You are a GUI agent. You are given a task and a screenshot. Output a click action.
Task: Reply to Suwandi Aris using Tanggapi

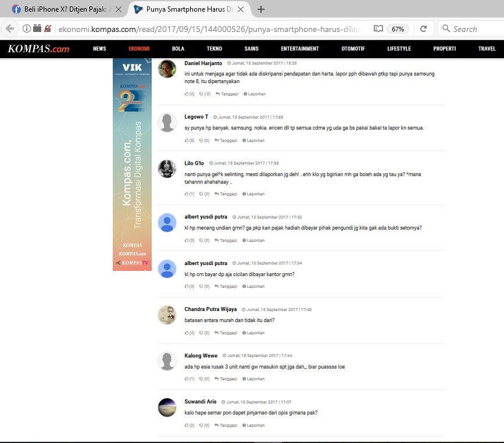point(227,426)
